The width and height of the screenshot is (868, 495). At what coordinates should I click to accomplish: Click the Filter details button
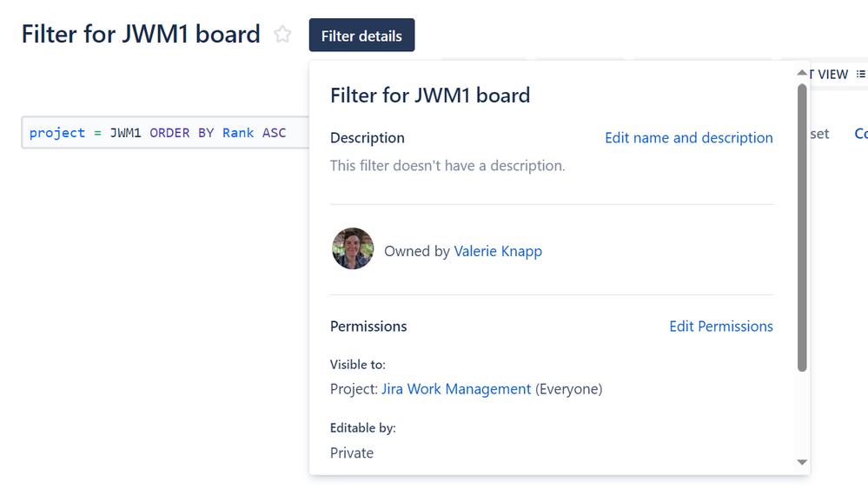coord(361,36)
